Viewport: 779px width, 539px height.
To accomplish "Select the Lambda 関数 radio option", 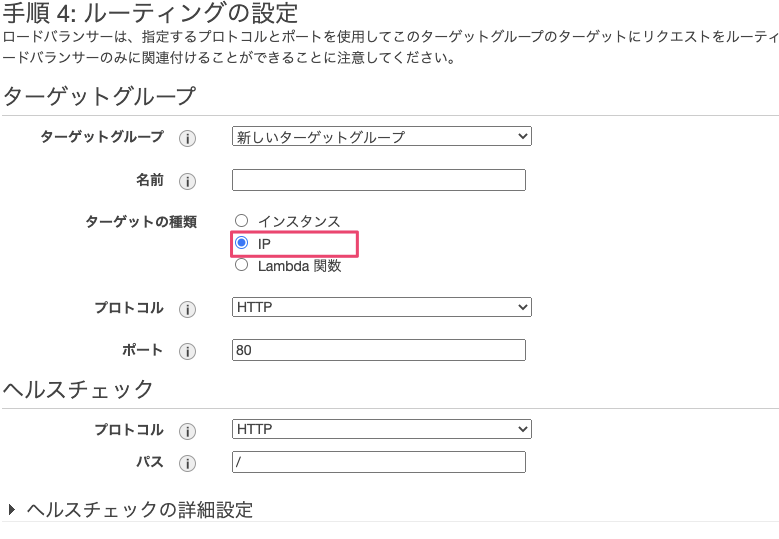I will click(x=241, y=266).
